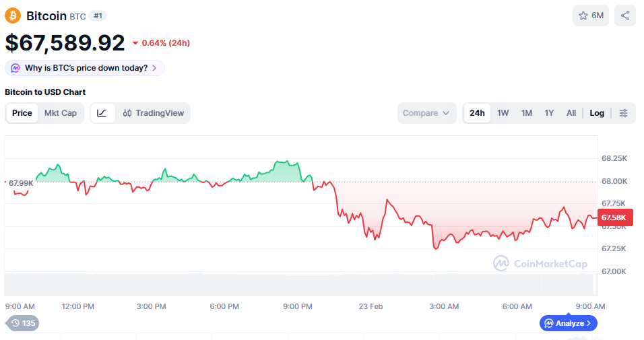Expand 'Why is BTC's price down today?'

pyautogui.click(x=85, y=68)
